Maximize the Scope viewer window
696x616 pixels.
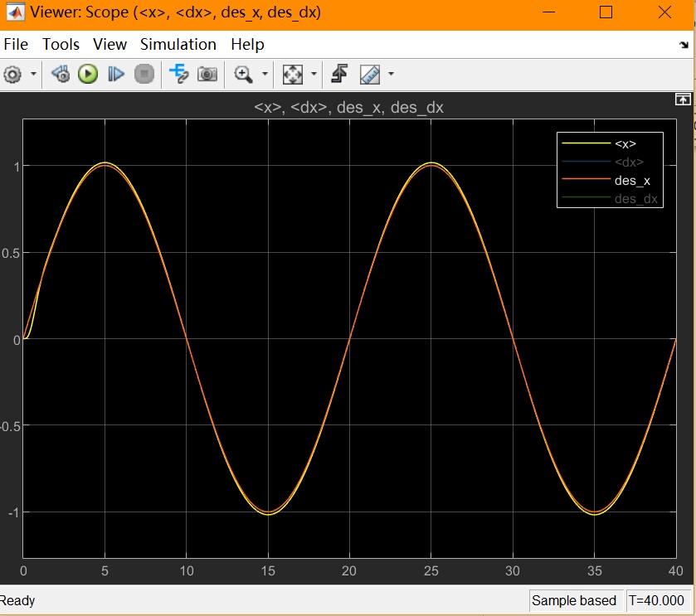click(606, 12)
